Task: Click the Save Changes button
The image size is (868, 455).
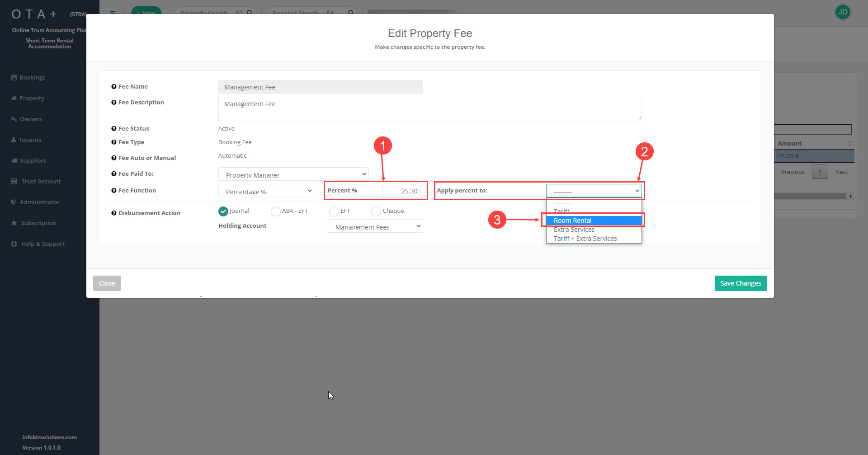Action: click(741, 283)
